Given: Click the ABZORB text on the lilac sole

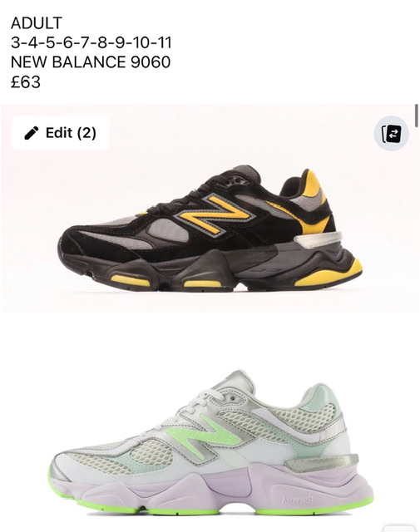Looking at the screenshot, I should click(x=297, y=500).
